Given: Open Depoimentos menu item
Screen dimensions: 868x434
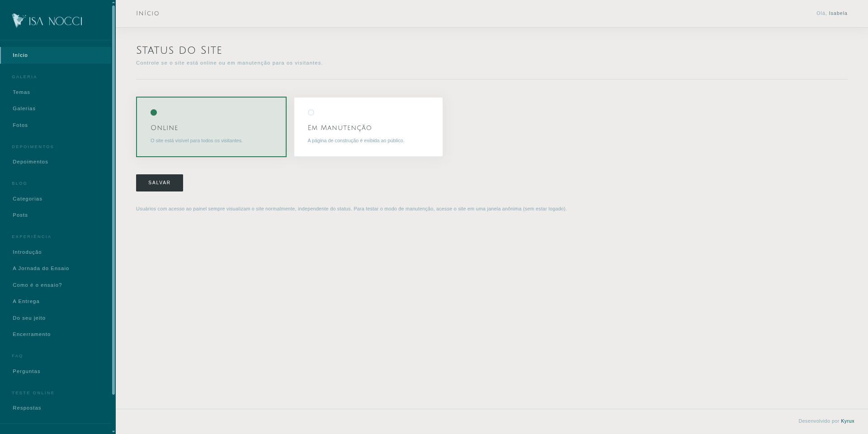Looking at the screenshot, I should (56, 162).
